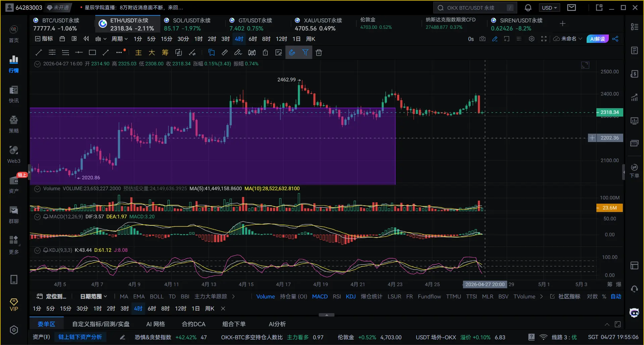This screenshot has height=345, width=644.
Task: Click the trash delete drawings icon
Action: tap(319, 53)
